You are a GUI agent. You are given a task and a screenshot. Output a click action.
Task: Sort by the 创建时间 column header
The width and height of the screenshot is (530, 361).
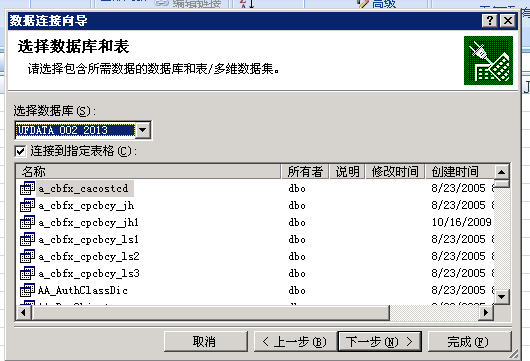coord(460,171)
